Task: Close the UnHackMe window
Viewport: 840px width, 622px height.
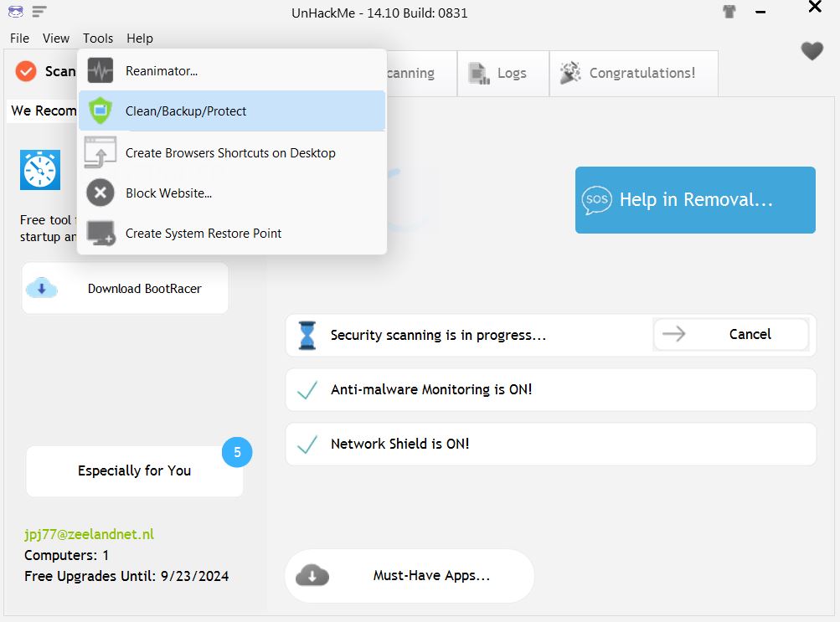Action: tap(815, 7)
